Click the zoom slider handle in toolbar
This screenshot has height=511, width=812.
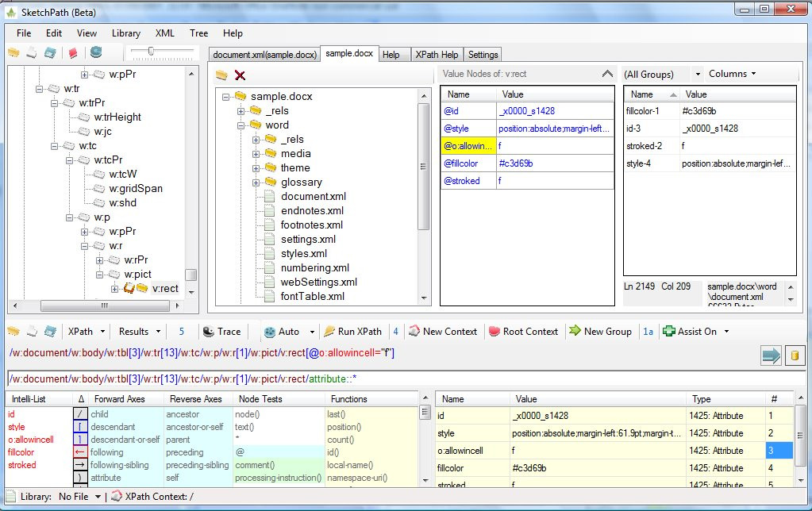point(152,52)
